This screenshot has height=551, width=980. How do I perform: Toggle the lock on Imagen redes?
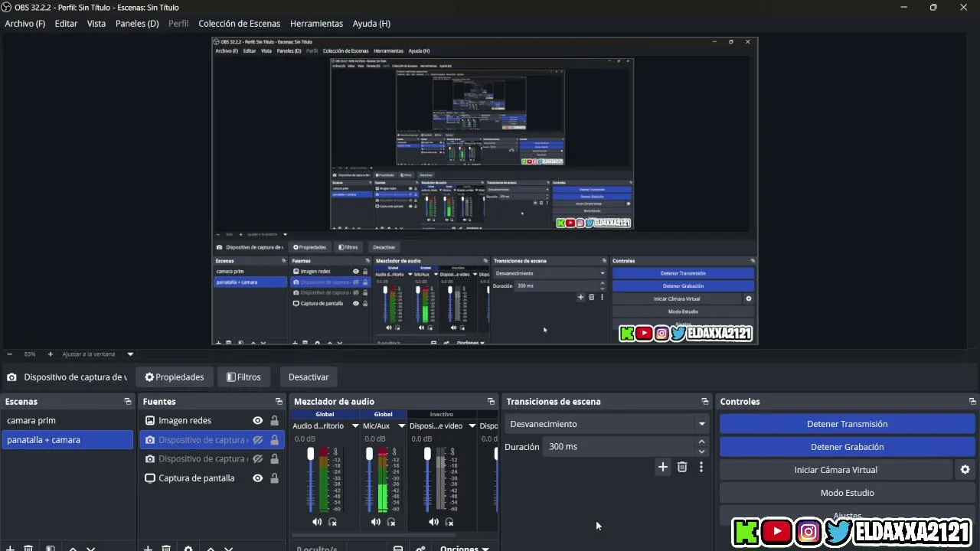point(274,420)
